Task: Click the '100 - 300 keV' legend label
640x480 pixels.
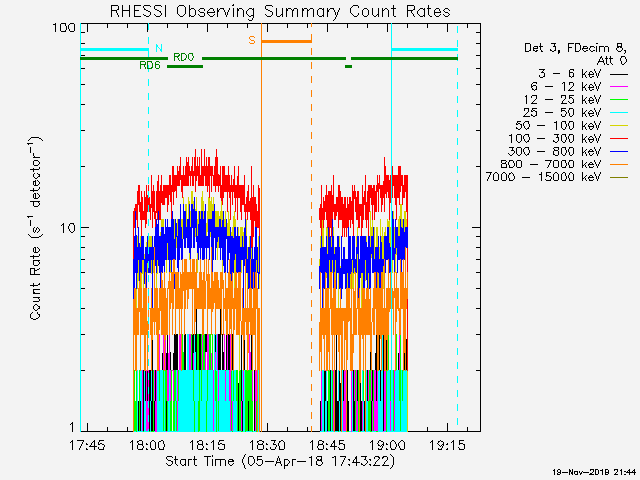Action: coord(555,138)
